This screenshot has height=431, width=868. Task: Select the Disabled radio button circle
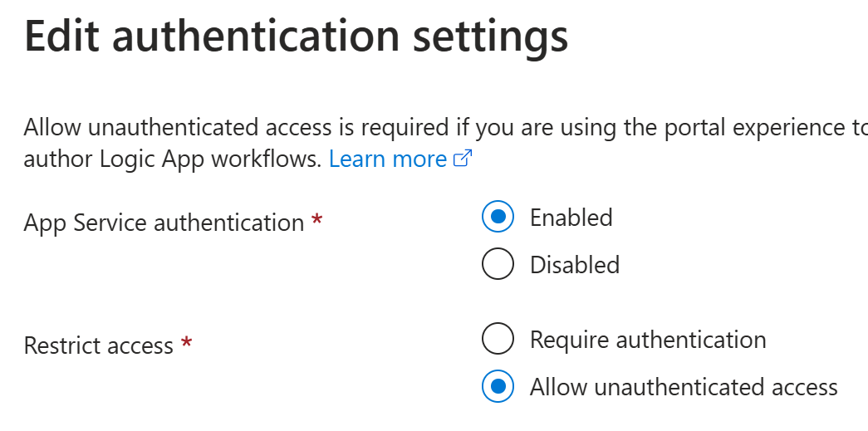click(x=498, y=263)
